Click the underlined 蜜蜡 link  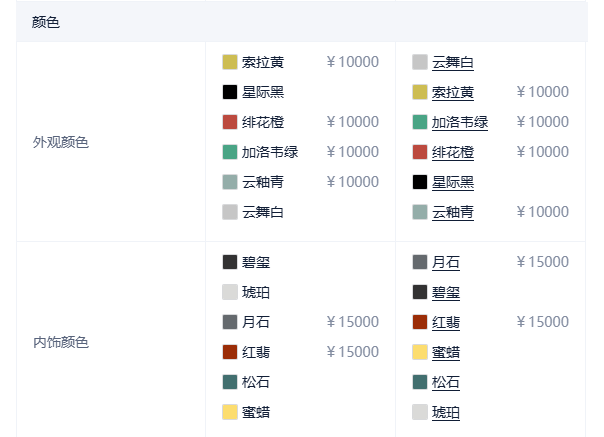(x=445, y=353)
